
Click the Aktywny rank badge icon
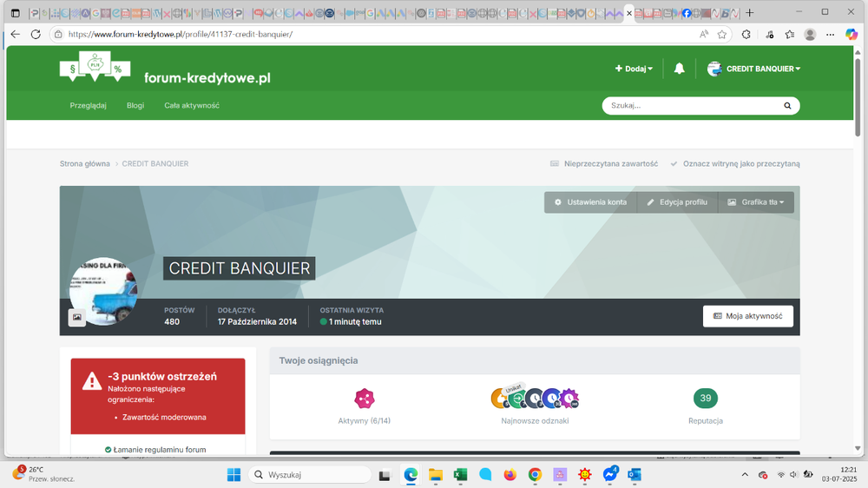365,399
